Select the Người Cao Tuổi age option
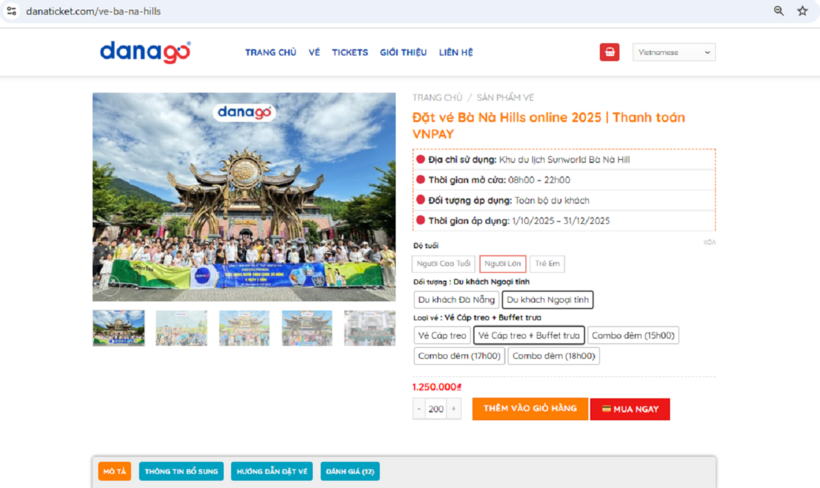The image size is (820, 488). pos(443,264)
